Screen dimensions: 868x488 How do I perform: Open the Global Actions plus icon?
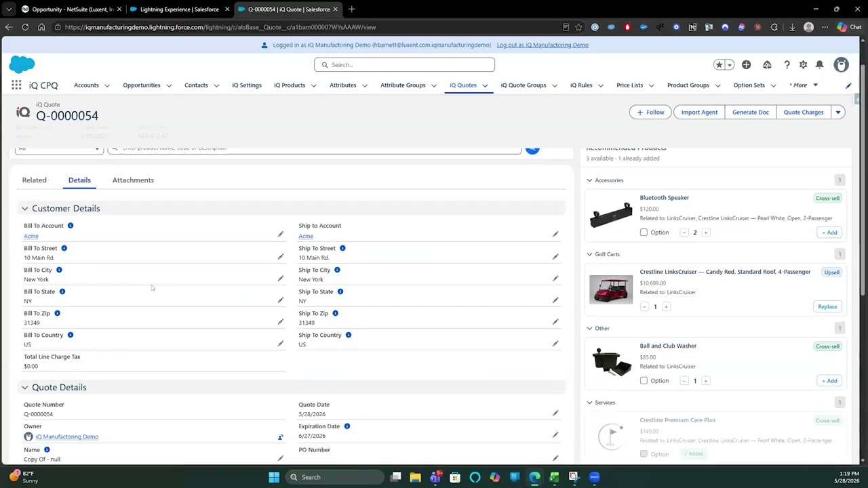(746, 64)
